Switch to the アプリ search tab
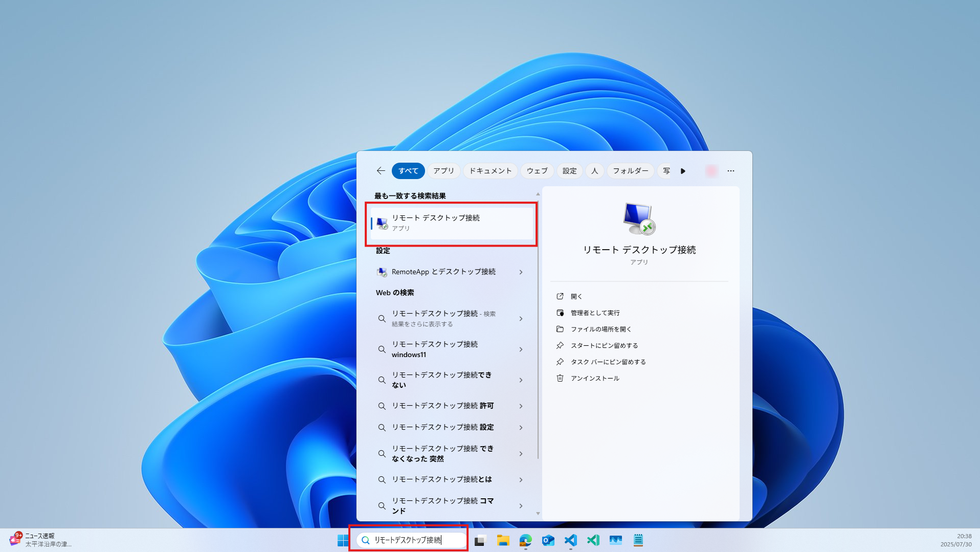Screen dimensions: 980x552 [443, 171]
